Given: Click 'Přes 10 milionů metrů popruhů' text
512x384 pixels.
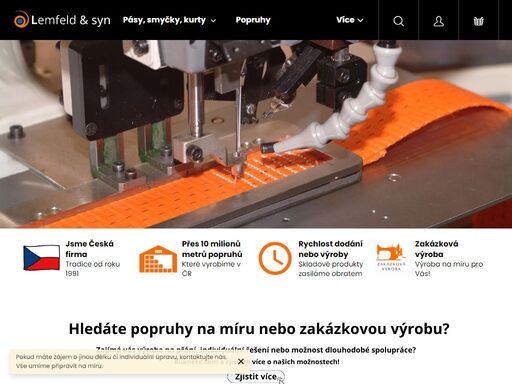Looking at the screenshot, I should [x=212, y=249].
